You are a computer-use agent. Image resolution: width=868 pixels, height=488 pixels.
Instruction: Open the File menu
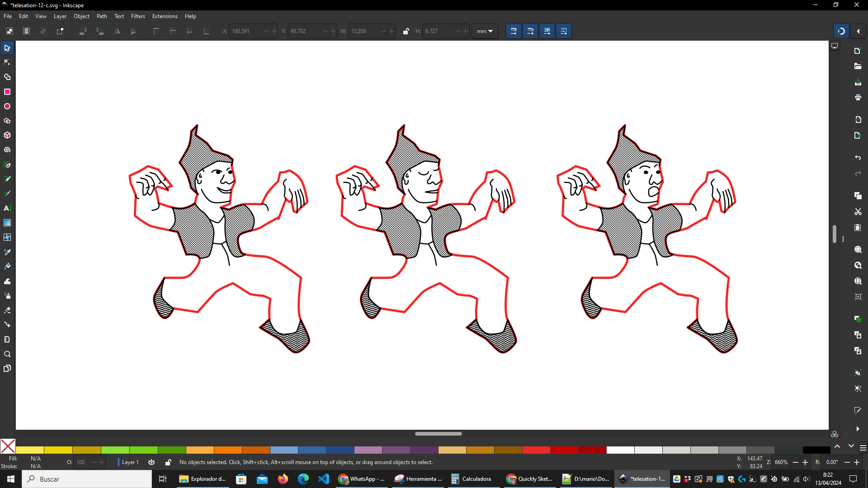pos(8,16)
